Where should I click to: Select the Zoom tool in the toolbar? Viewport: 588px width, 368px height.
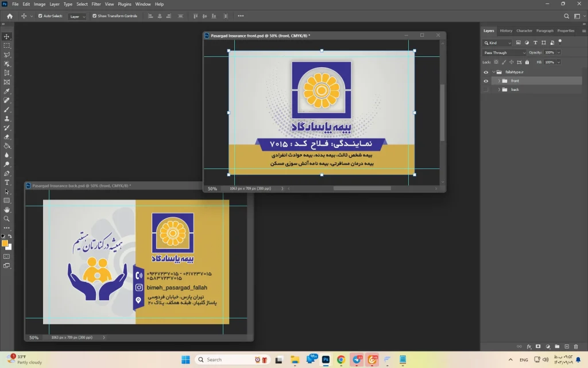click(7, 219)
